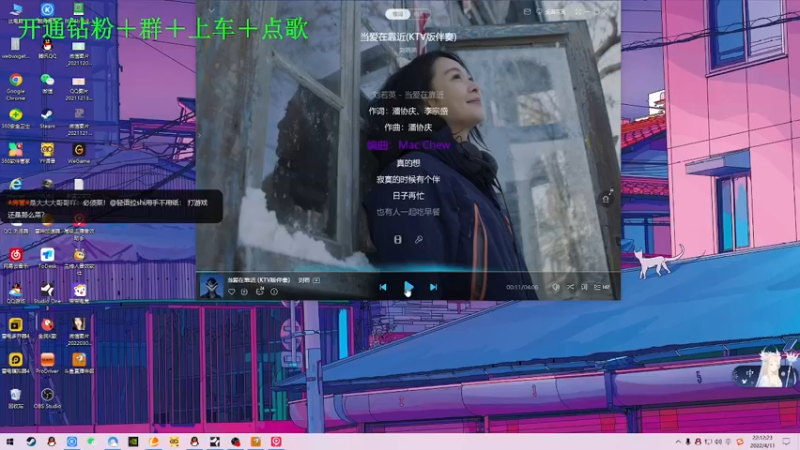Play the current song
This screenshot has width=800, height=450.
tap(408, 287)
